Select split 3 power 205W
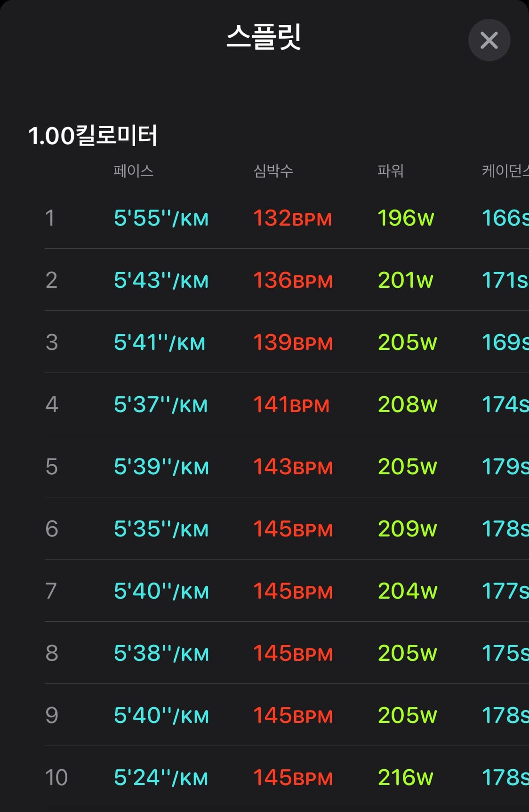Viewport: 529px width, 812px height. click(x=408, y=342)
